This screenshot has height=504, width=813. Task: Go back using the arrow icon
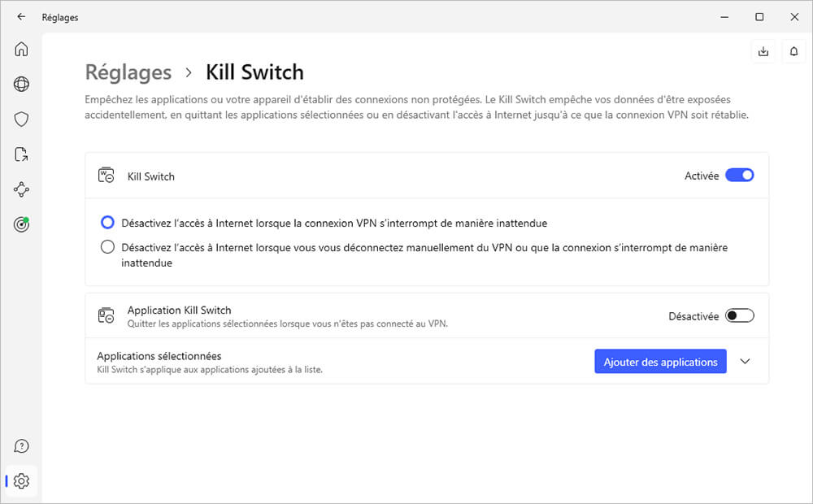[21, 16]
